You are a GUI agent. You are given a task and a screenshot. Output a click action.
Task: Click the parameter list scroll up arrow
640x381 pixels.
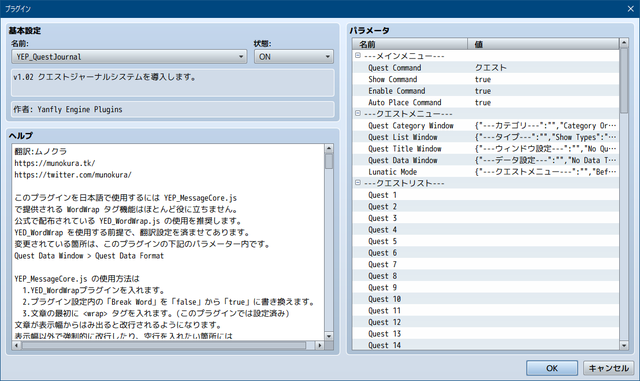click(x=624, y=42)
